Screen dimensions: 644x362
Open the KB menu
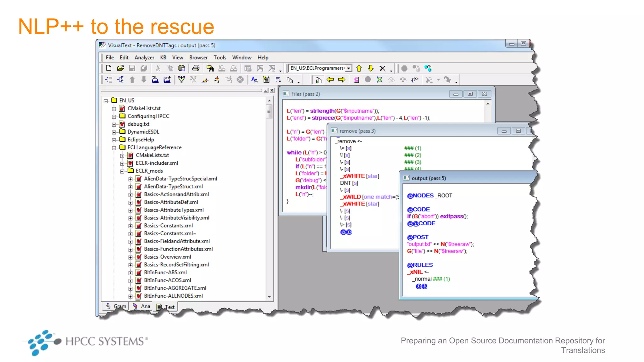[163, 58]
